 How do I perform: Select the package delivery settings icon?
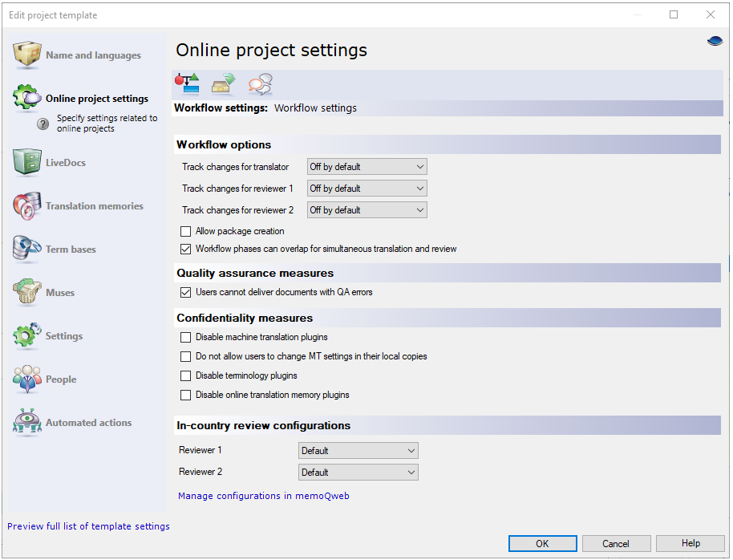click(x=222, y=83)
